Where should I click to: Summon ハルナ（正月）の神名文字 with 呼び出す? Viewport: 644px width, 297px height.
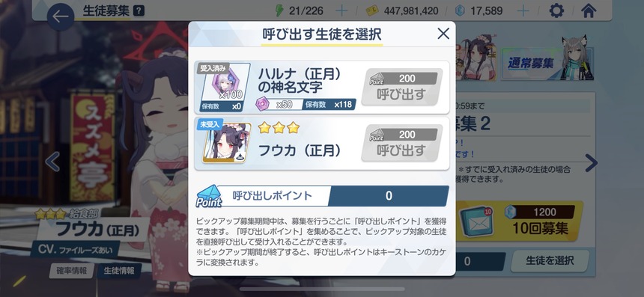point(401,87)
